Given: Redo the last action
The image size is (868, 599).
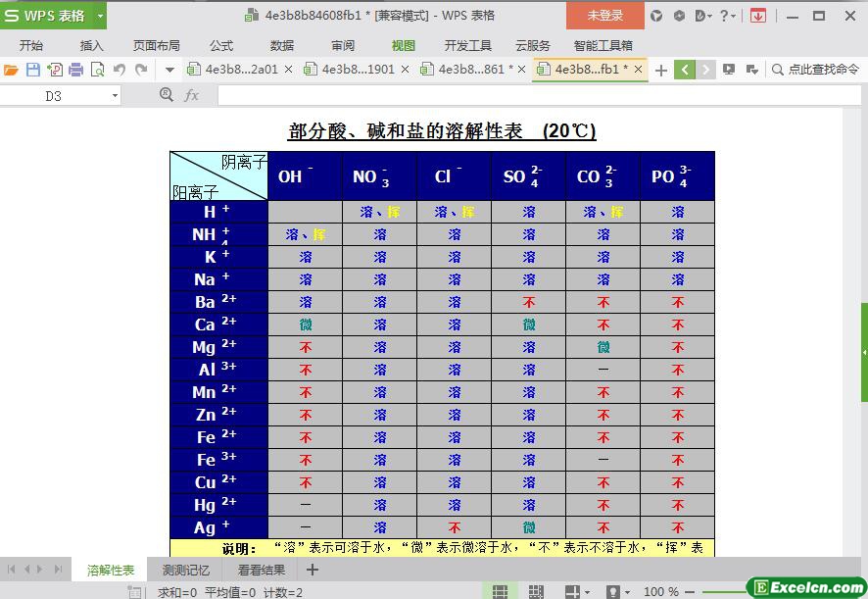Looking at the screenshot, I should pyautogui.click(x=142, y=70).
